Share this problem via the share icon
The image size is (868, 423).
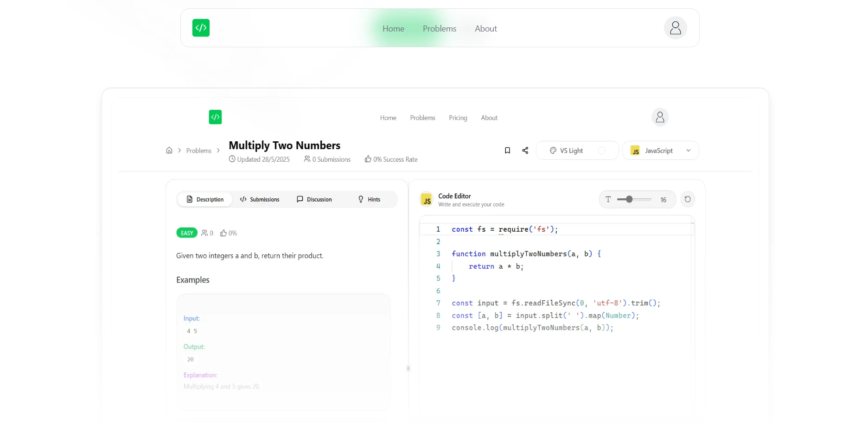click(525, 151)
